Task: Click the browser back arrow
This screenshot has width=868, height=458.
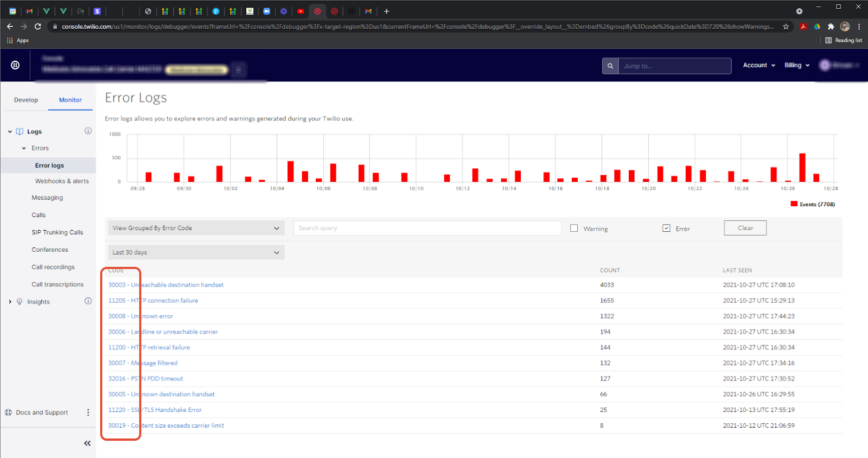Action: click(10, 26)
